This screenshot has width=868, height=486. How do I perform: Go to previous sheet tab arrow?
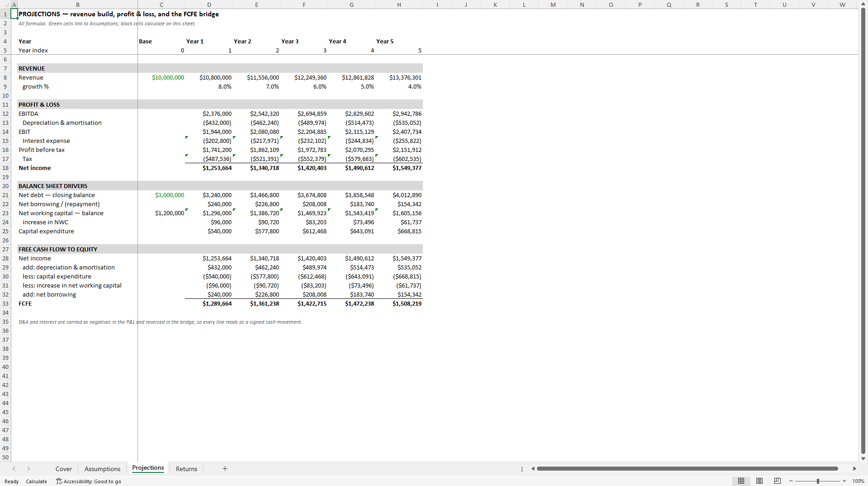pyautogui.click(x=14, y=469)
